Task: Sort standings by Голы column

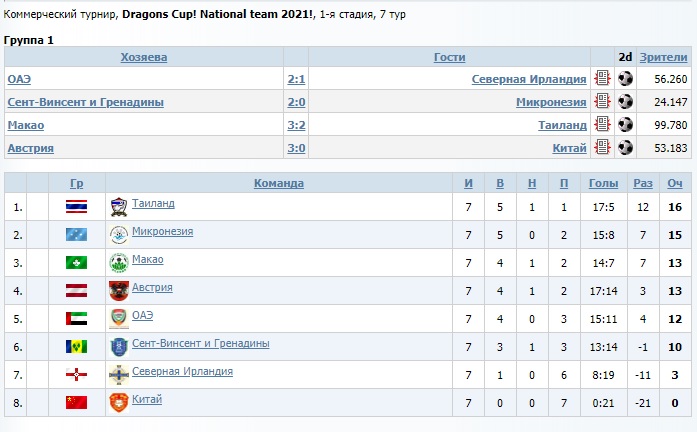Action: click(x=604, y=183)
